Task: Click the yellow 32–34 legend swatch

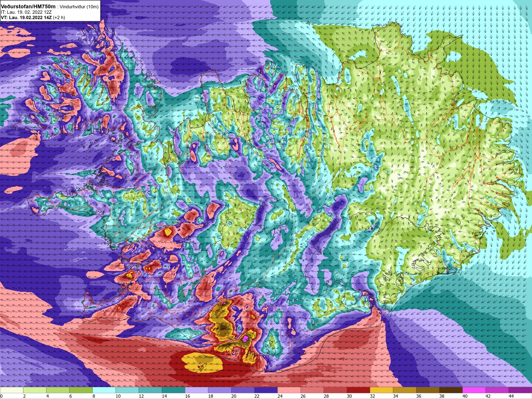Action: [x=382, y=390]
